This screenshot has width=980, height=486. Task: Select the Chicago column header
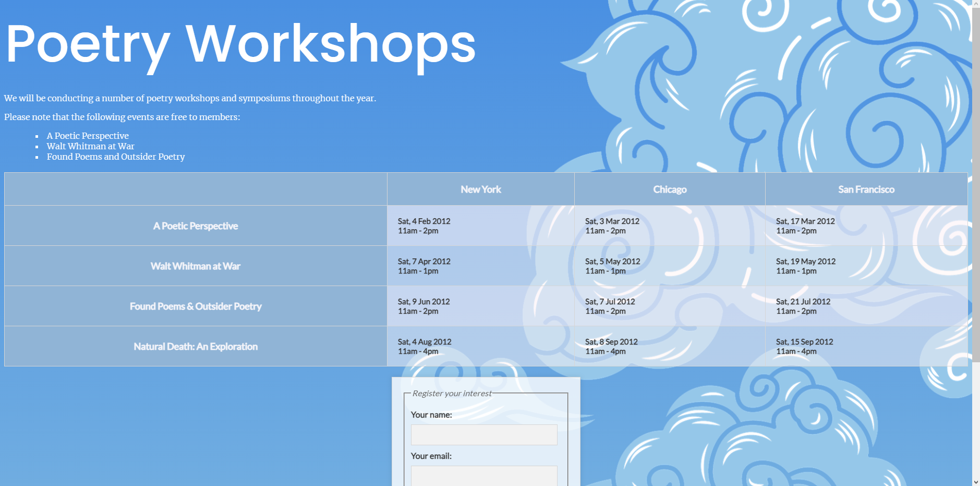click(670, 189)
